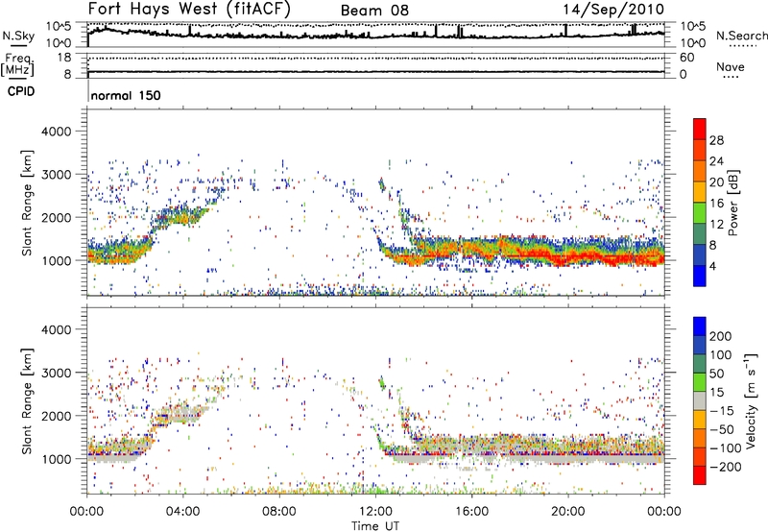
Task: Click the velocity panel 'Slant Range [km]' label
Action: click(x=27, y=400)
